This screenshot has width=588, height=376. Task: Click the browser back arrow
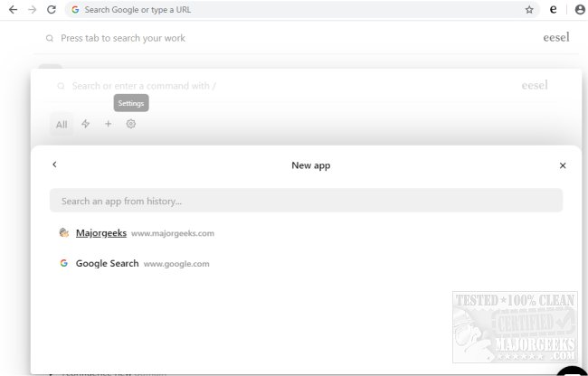13,9
